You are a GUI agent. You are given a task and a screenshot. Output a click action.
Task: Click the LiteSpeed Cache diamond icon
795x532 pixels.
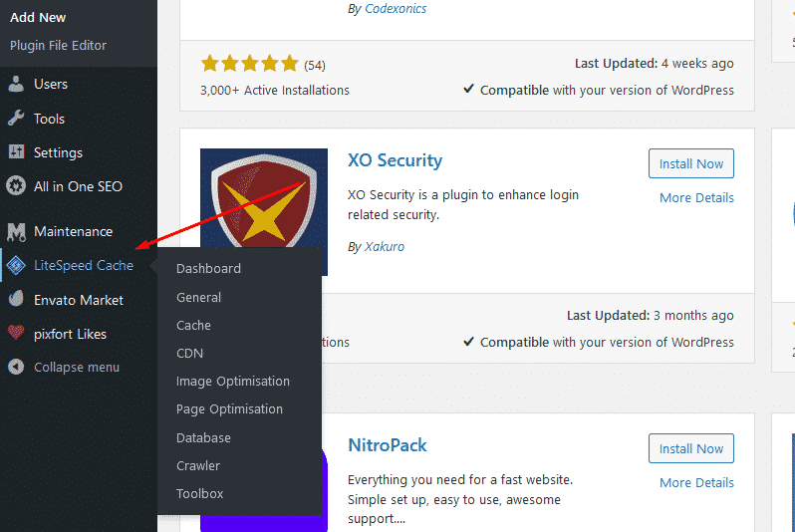pos(16,266)
